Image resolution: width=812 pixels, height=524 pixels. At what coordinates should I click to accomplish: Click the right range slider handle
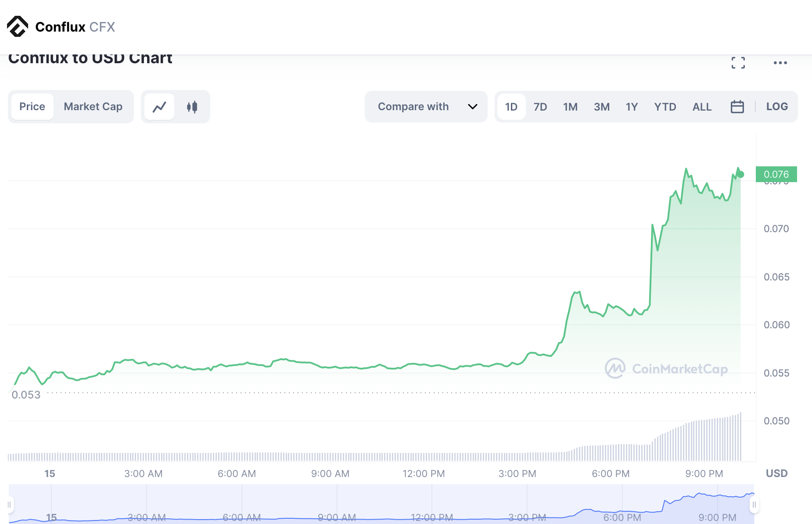(x=754, y=505)
